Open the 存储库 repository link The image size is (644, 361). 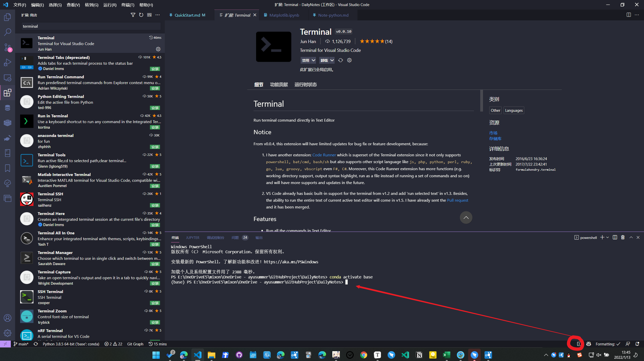click(495, 139)
